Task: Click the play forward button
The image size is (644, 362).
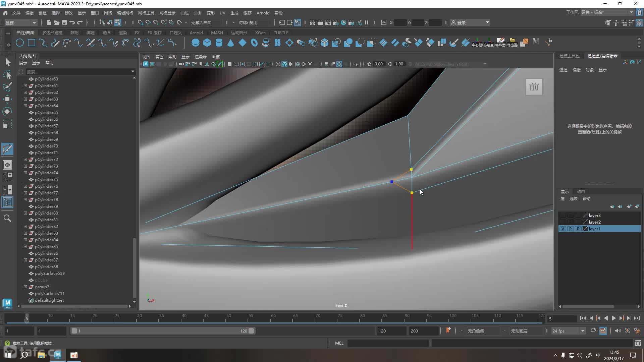Action: 613,318
